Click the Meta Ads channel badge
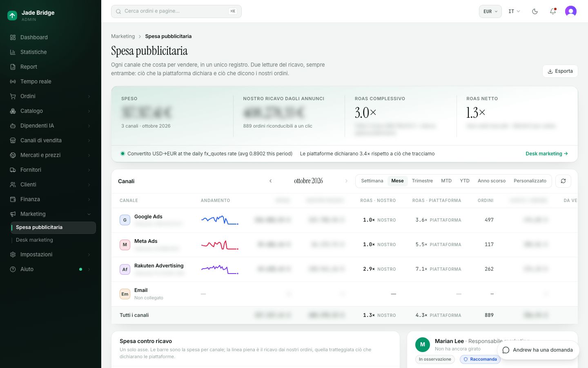This screenshot has width=588, height=368. pos(125,245)
